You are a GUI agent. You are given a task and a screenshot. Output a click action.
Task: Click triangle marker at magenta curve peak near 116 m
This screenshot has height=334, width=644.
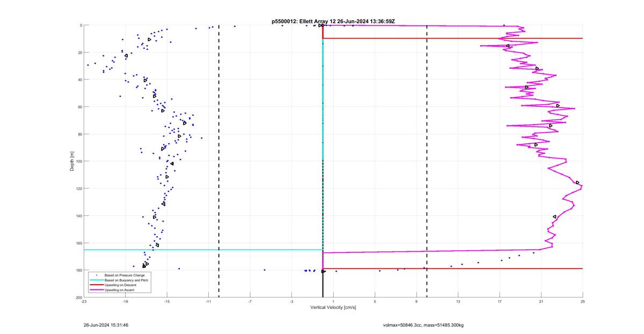pyautogui.click(x=577, y=183)
